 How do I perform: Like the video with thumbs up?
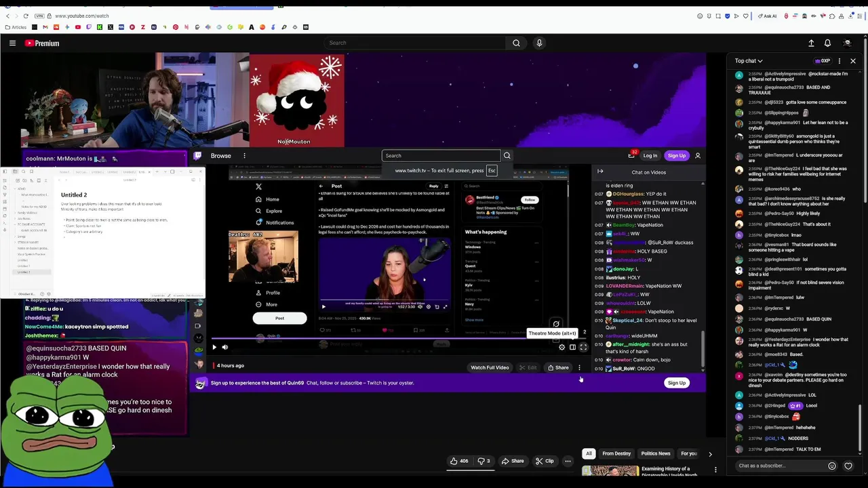pyautogui.click(x=459, y=461)
